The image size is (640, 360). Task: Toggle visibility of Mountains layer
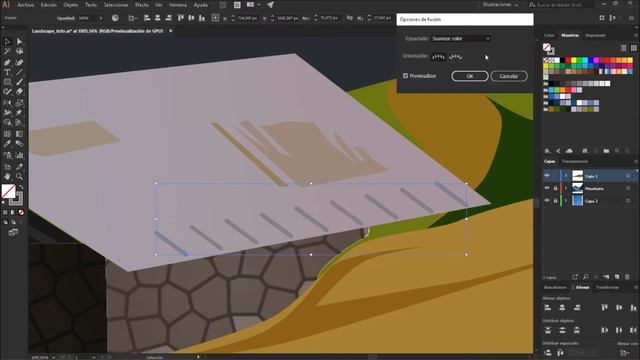click(547, 188)
